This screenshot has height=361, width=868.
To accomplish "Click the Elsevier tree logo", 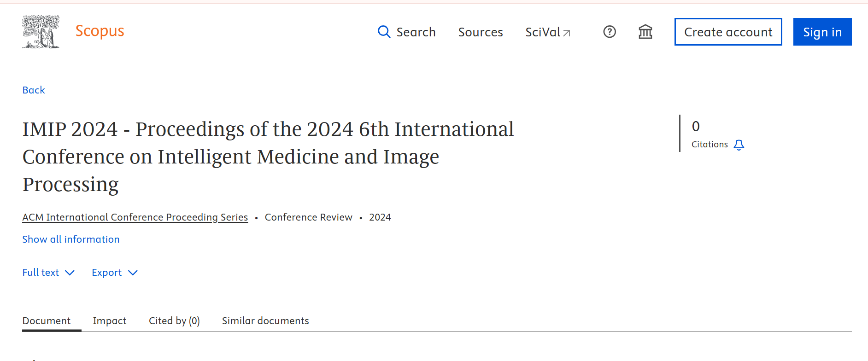I will click(41, 31).
